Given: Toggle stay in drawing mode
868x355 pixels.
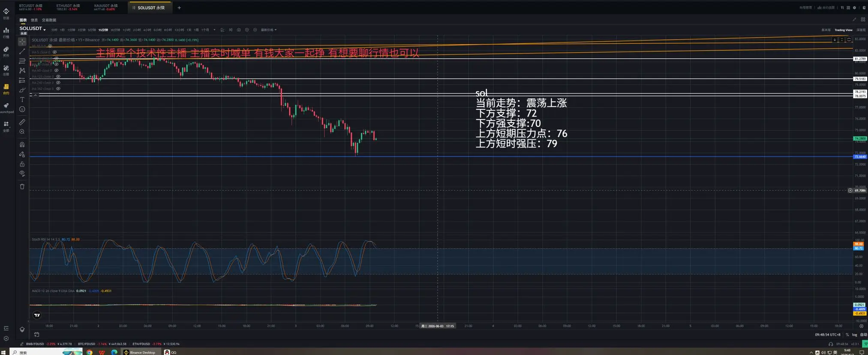Looking at the screenshot, I should (x=22, y=154).
